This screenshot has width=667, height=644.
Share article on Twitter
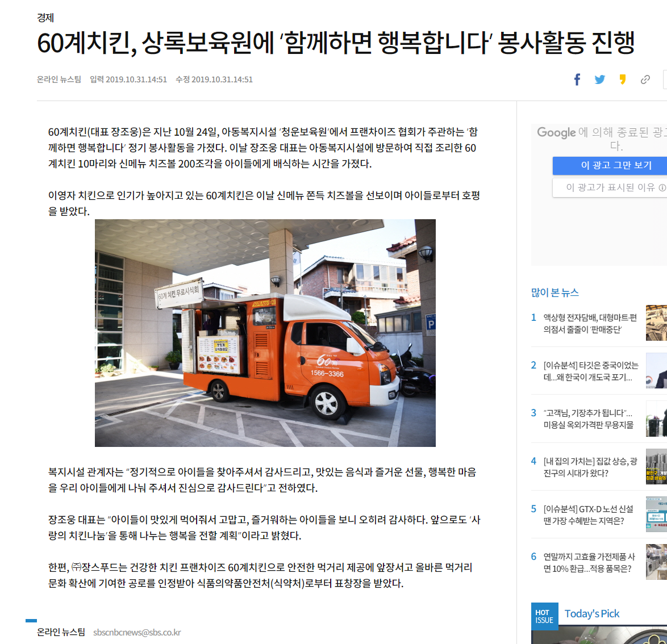pyautogui.click(x=600, y=80)
